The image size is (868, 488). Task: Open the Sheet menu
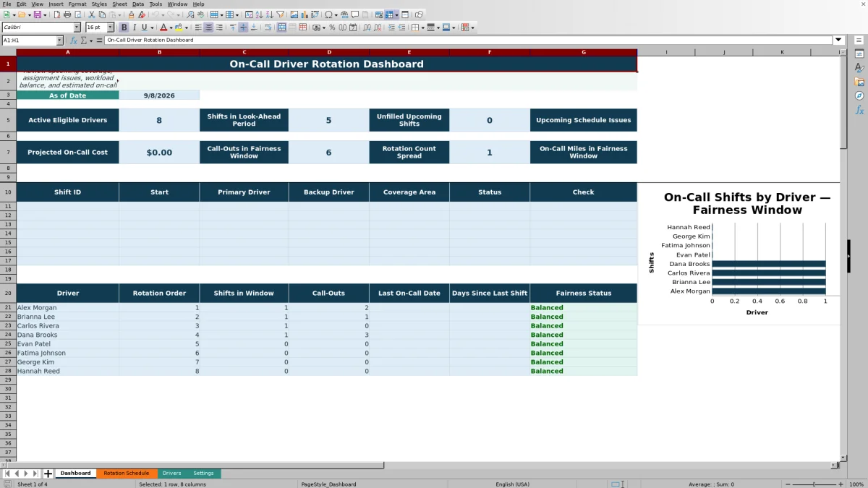click(119, 4)
